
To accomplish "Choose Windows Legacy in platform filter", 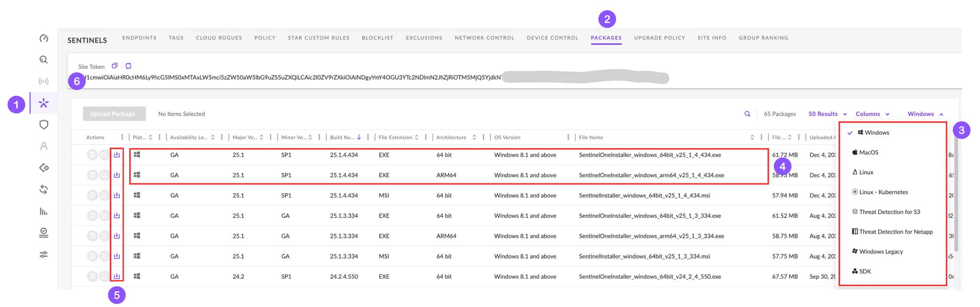I will (x=878, y=252).
